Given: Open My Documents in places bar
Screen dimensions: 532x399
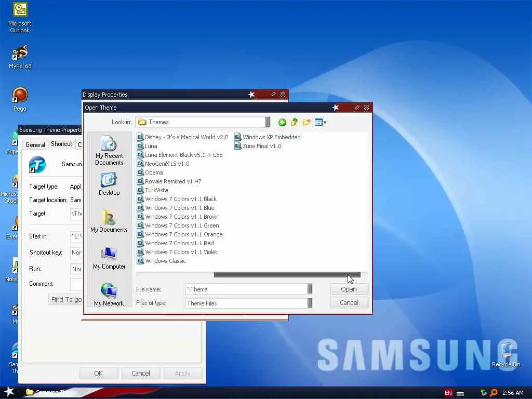Looking at the screenshot, I should [x=109, y=221].
